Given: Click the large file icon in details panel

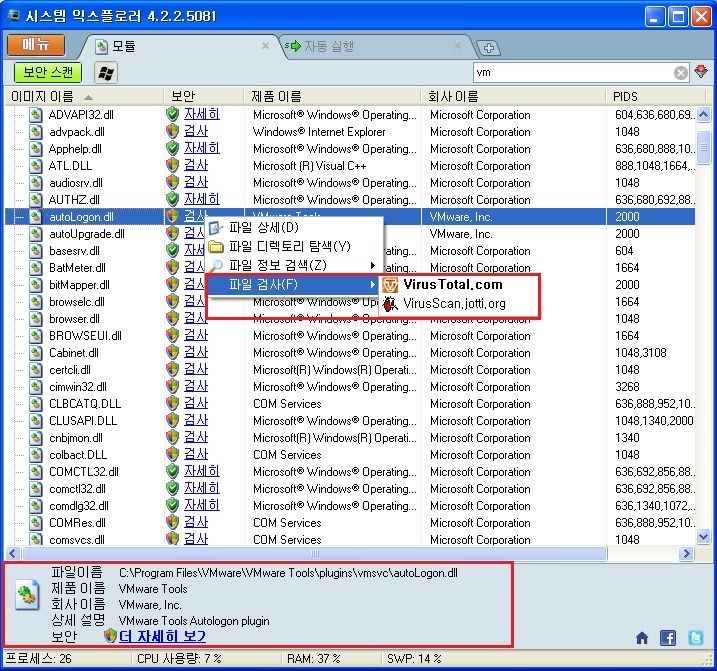Looking at the screenshot, I should pyautogui.click(x=28, y=595).
